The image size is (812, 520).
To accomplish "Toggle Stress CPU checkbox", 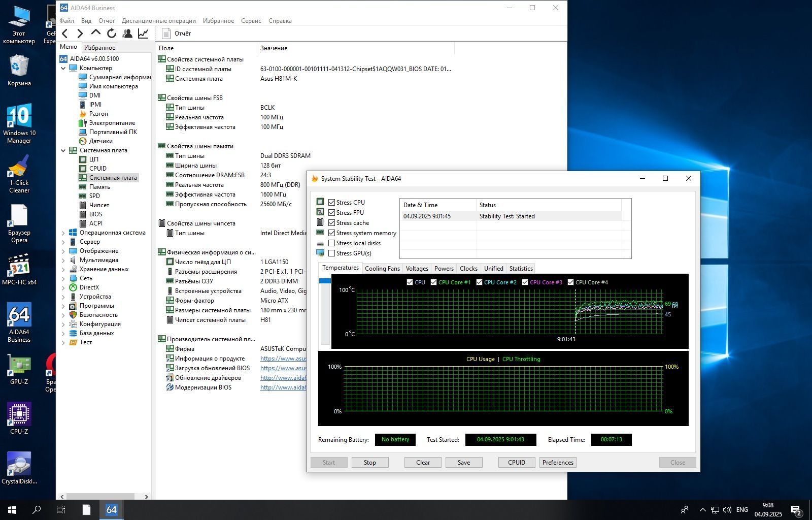I will (331, 202).
